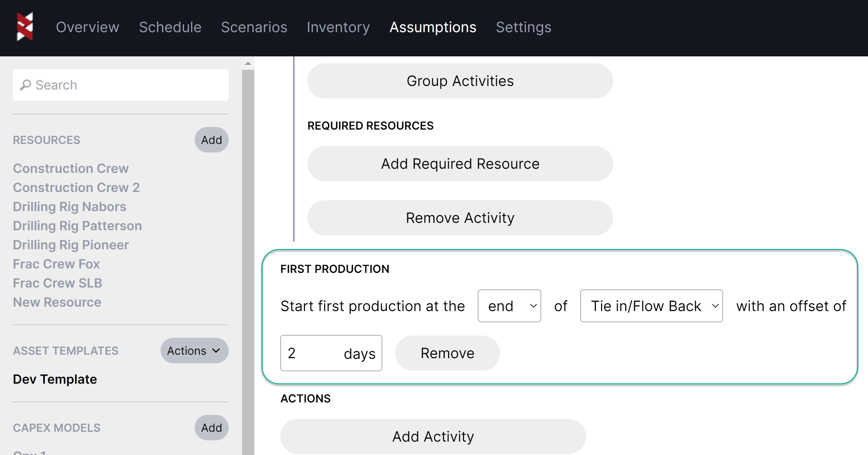The image size is (868, 455).
Task: Click the sidebar scroll-up arrow
Action: coord(248,63)
